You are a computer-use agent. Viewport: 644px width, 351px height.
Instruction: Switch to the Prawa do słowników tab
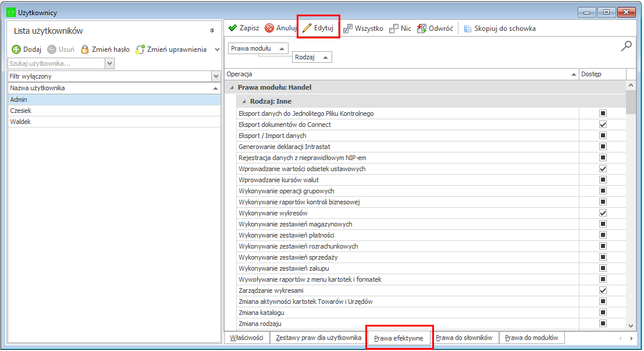(x=464, y=338)
